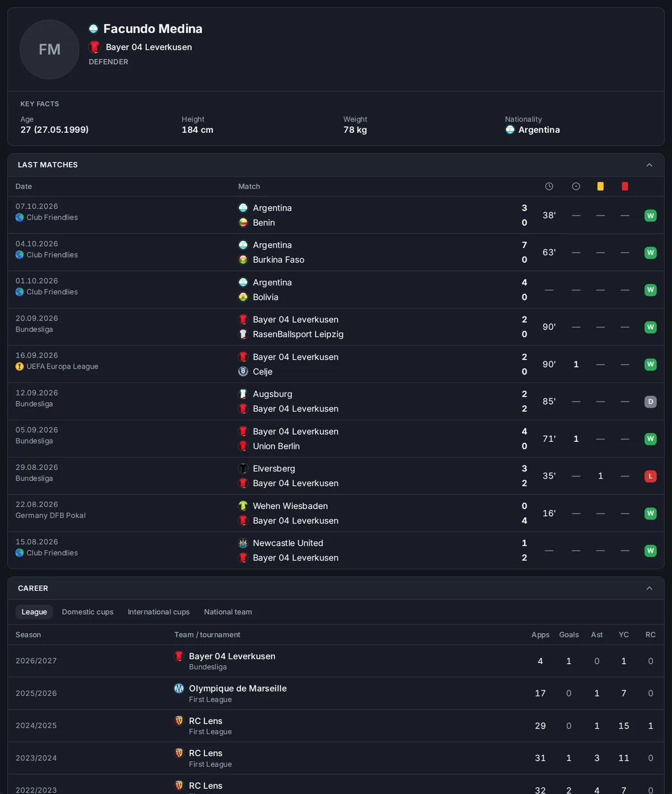Click the red card column icon
Image resolution: width=672 pixels, height=794 pixels.
[x=625, y=186]
